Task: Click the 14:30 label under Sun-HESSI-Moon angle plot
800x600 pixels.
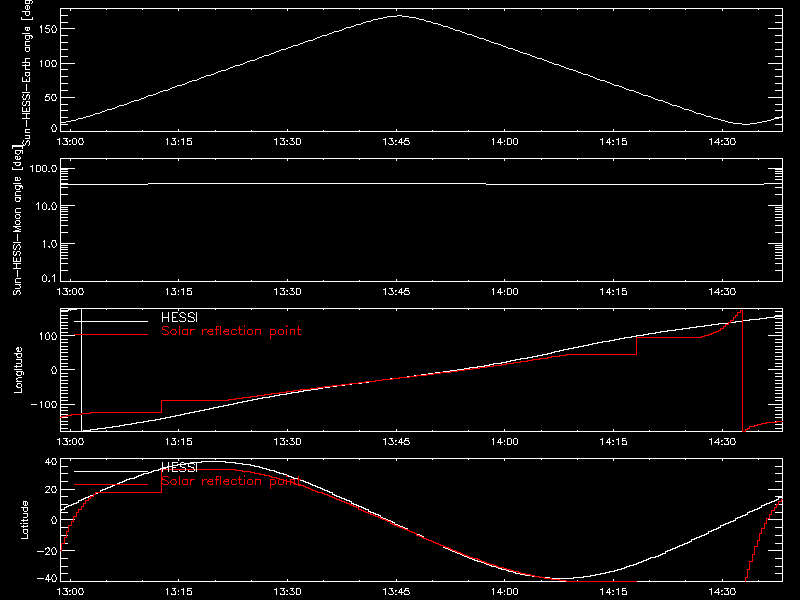Action: (722, 291)
